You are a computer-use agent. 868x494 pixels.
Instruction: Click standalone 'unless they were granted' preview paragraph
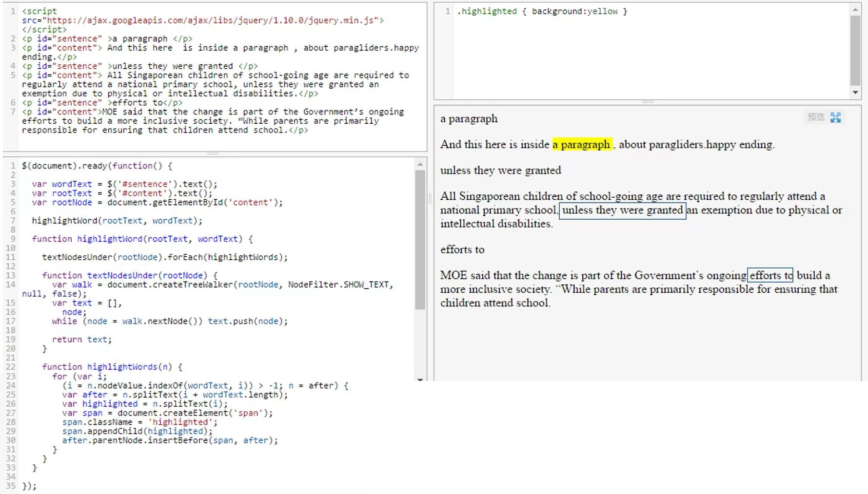click(501, 170)
